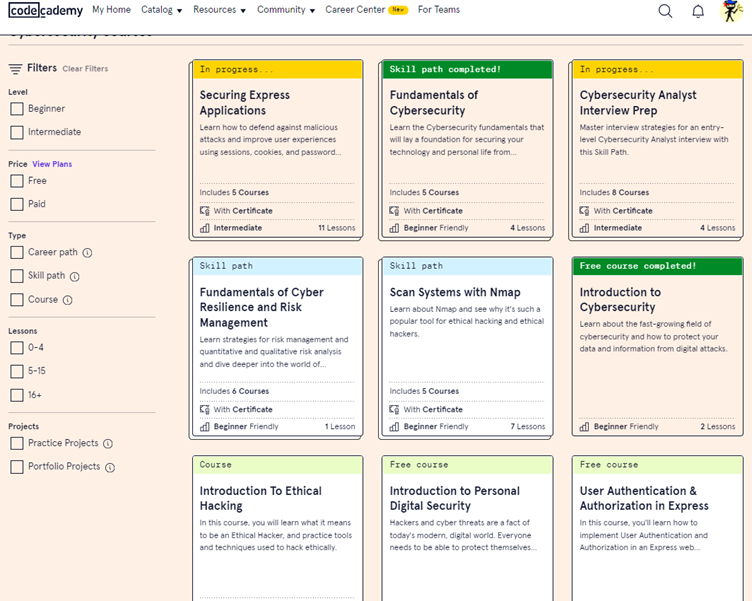Click '2 Lessons' on Introduction to Cybersecurity card

[x=717, y=427]
